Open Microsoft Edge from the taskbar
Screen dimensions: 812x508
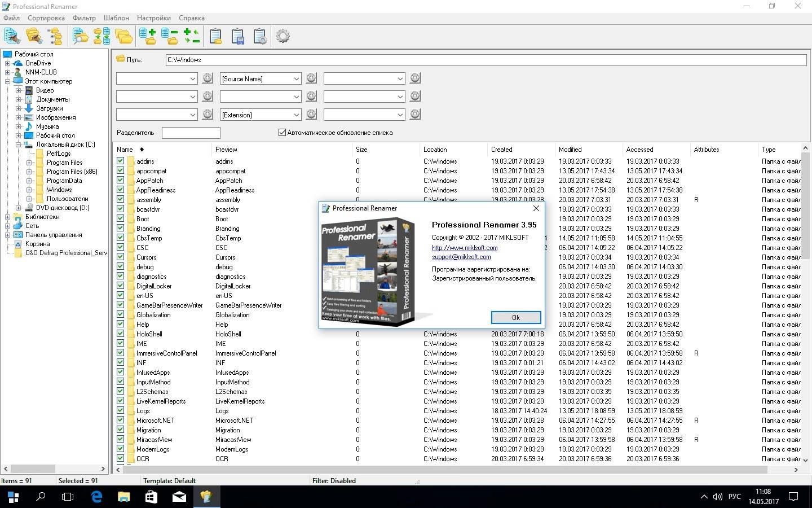(96, 497)
